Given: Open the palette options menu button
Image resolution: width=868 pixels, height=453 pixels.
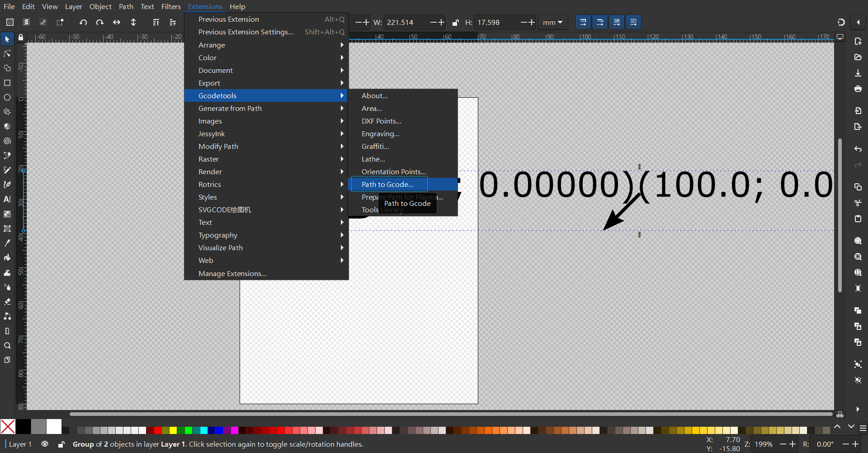Looking at the screenshot, I should coord(863,427).
